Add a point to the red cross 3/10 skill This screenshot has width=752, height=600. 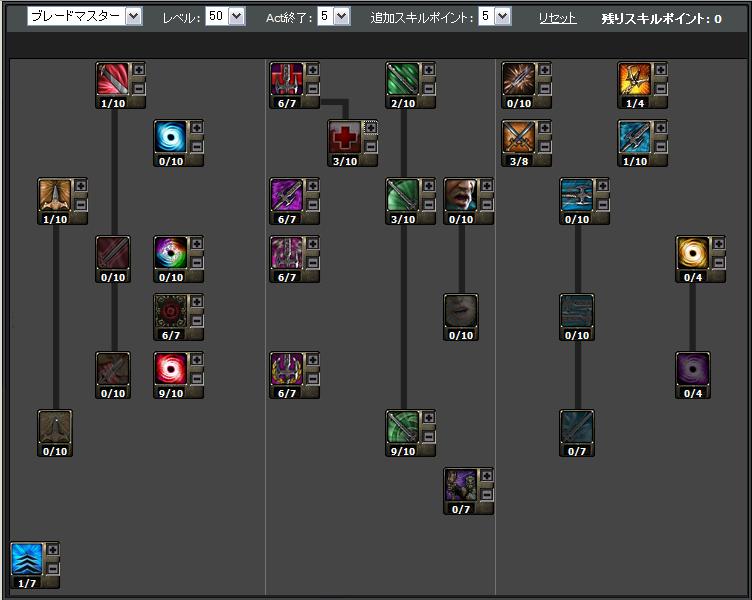371,128
